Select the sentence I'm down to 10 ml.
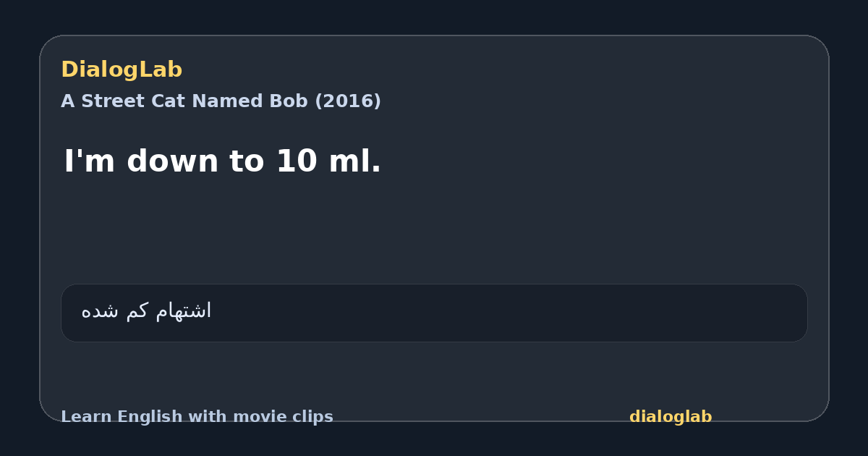868x456 pixels. (222, 161)
